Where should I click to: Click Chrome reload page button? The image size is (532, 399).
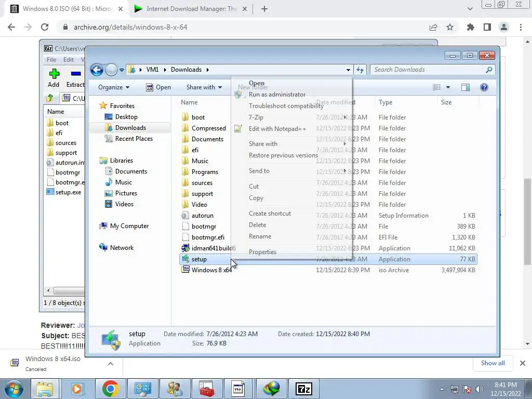click(x=45, y=27)
